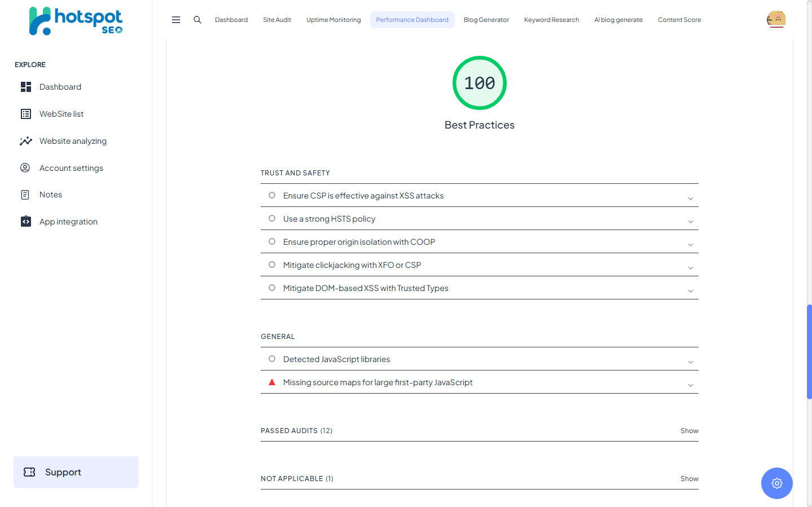Click the page vertical scrollbar
The image size is (812, 507).
point(809,351)
